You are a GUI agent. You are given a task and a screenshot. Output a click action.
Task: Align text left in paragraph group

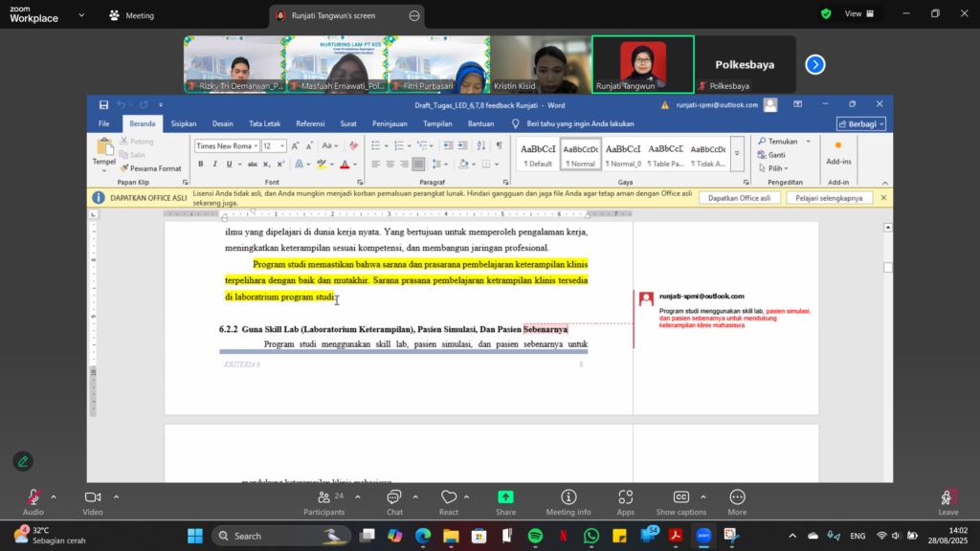point(375,165)
